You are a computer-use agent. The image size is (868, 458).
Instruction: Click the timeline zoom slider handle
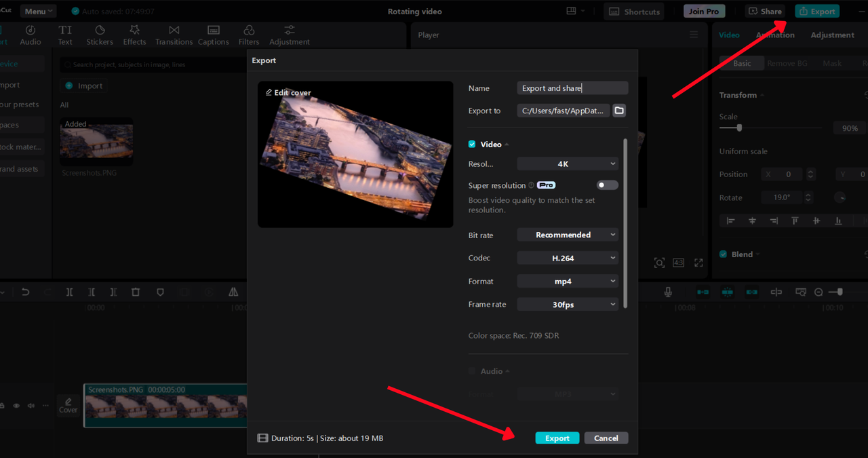tap(840, 292)
